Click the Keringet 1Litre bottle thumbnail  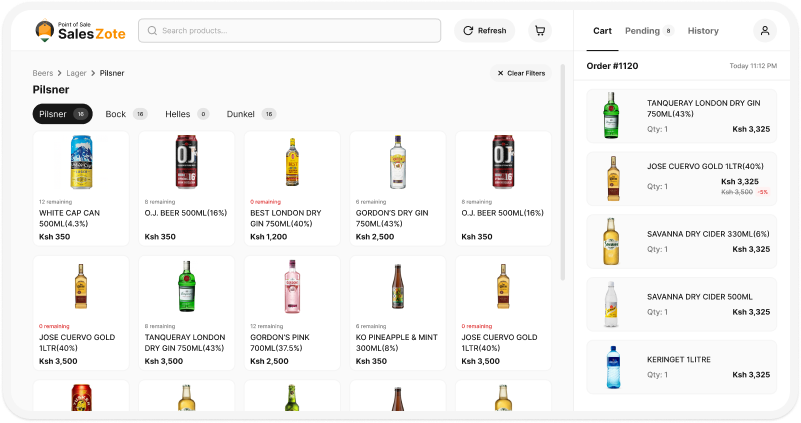tap(613, 367)
